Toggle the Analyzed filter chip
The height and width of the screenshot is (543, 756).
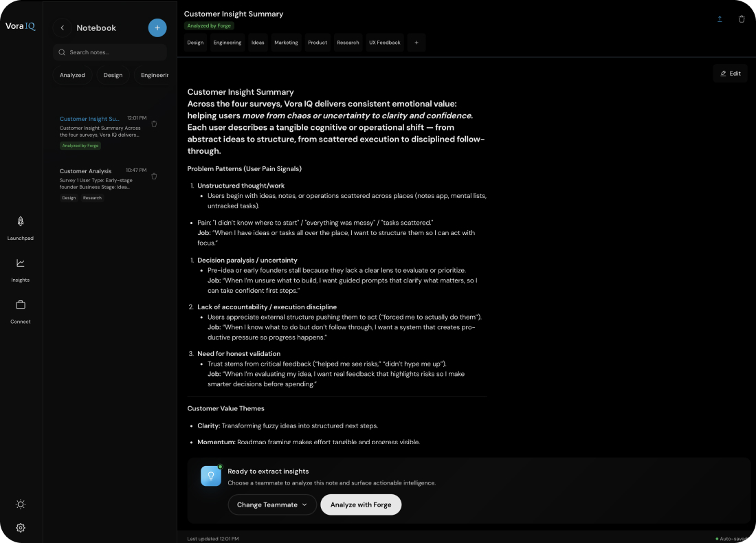click(x=72, y=75)
